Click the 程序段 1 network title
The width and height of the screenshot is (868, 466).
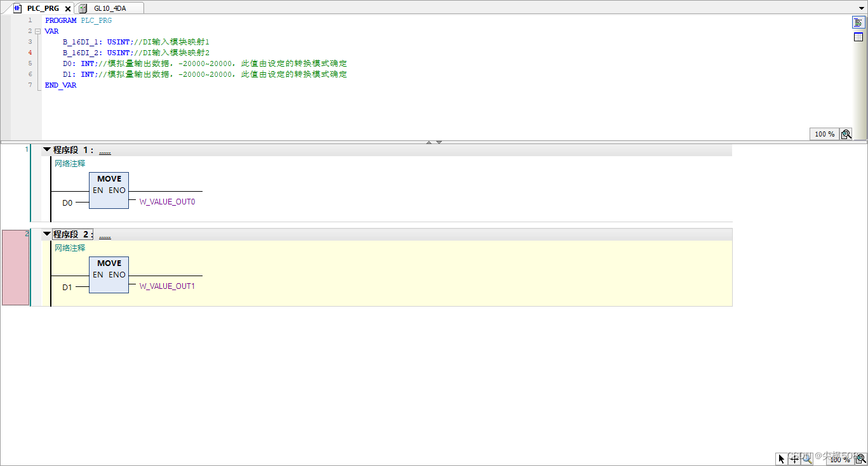(74, 150)
